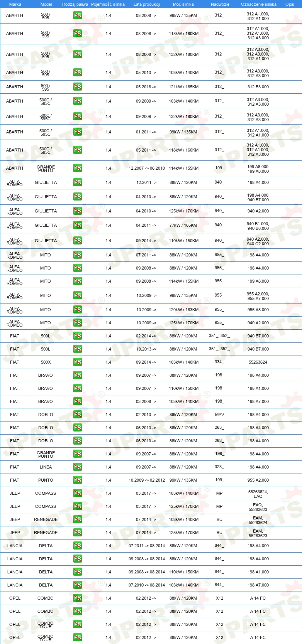Select the 120kW / 163KM power cell
This screenshot has height=644, width=302.
[183, 310]
